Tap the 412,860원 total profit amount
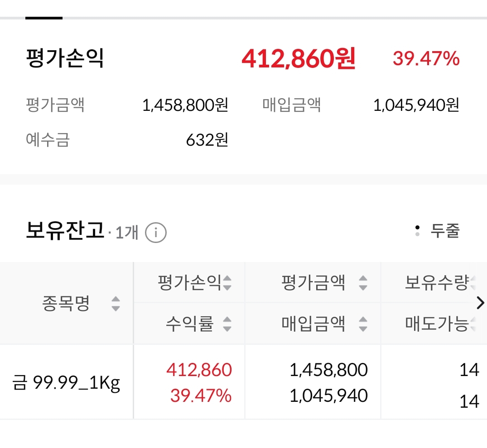The height and width of the screenshot is (448, 487). click(x=299, y=59)
